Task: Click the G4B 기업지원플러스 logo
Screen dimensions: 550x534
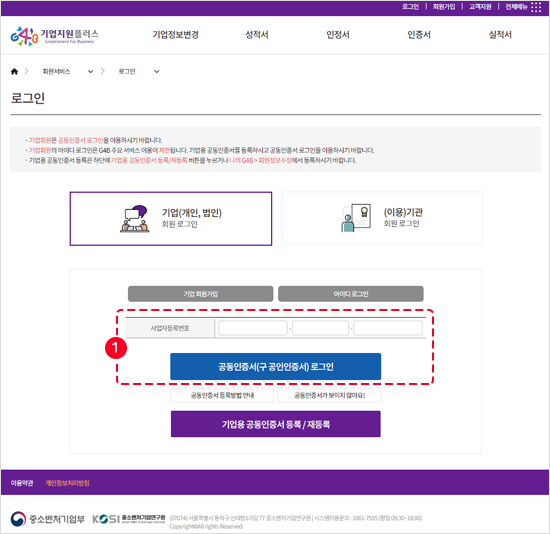Action: [54, 36]
